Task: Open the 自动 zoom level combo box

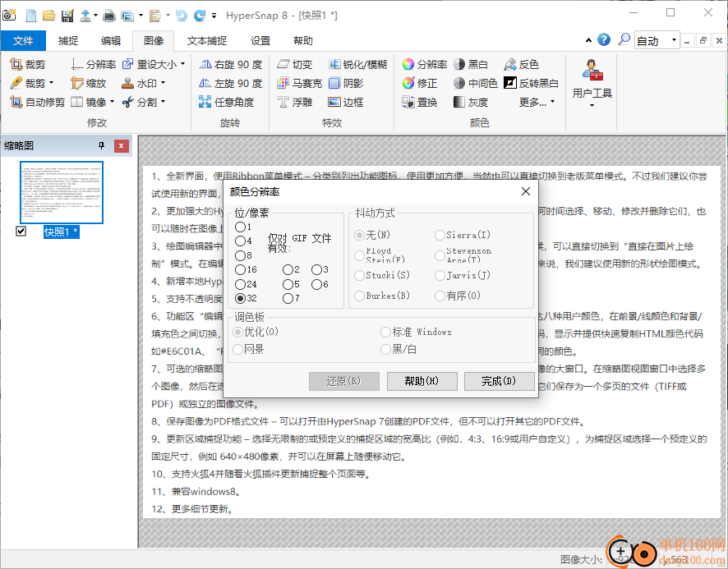Action: [657, 41]
